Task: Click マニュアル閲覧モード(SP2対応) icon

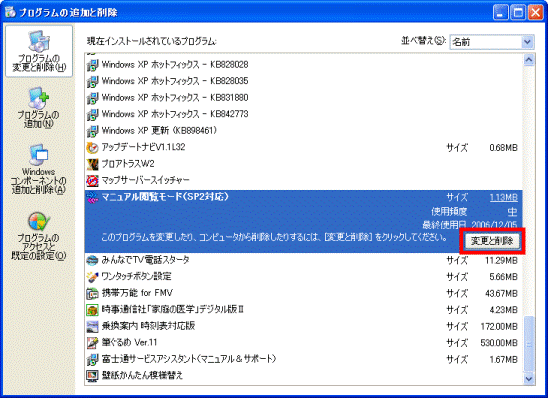Action: [x=92, y=197]
